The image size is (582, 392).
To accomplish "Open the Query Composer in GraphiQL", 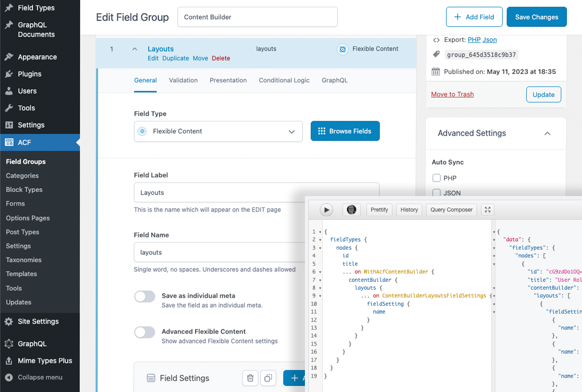I will (451, 210).
